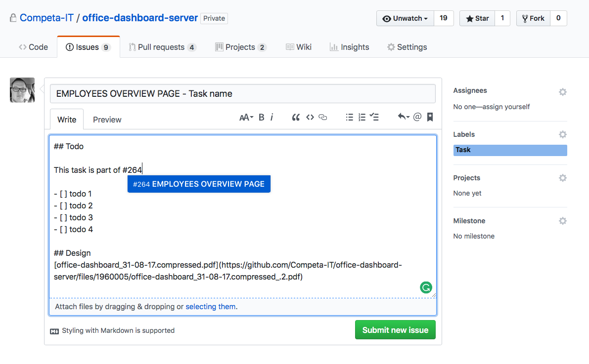
Task: Add a numbered list
Action: coord(362,117)
